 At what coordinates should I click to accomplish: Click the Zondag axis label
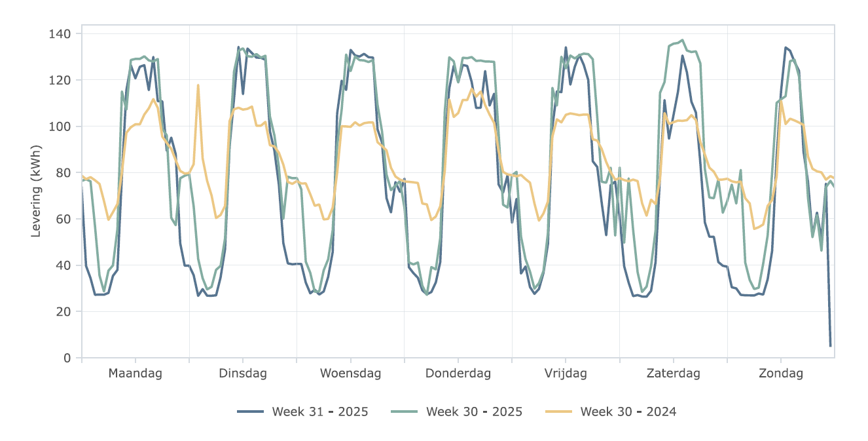pyautogui.click(x=781, y=374)
